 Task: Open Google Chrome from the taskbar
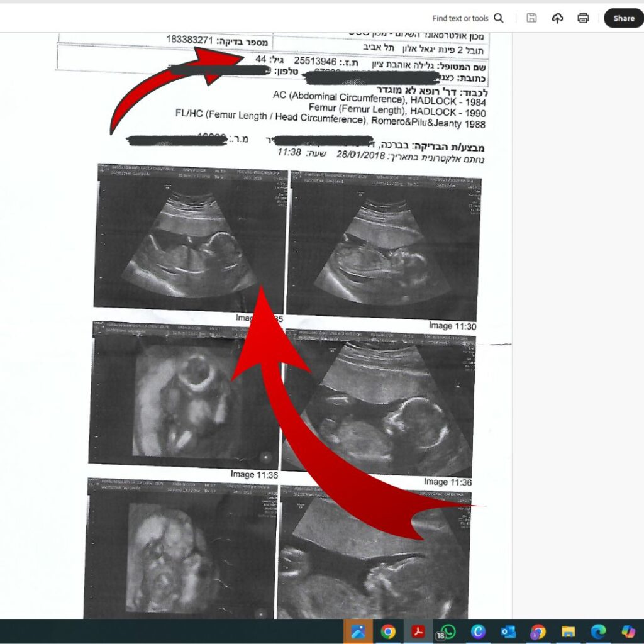coord(389,631)
